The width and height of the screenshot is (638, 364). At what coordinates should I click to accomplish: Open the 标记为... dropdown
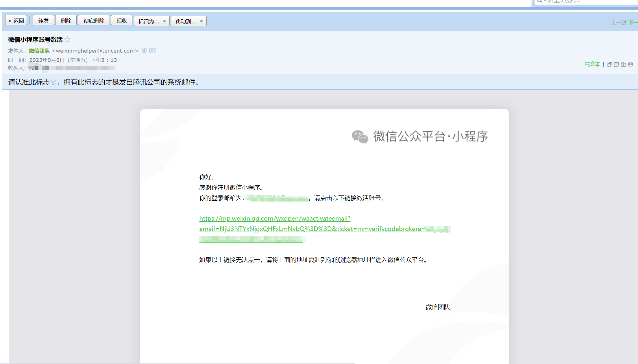click(152, 21)
